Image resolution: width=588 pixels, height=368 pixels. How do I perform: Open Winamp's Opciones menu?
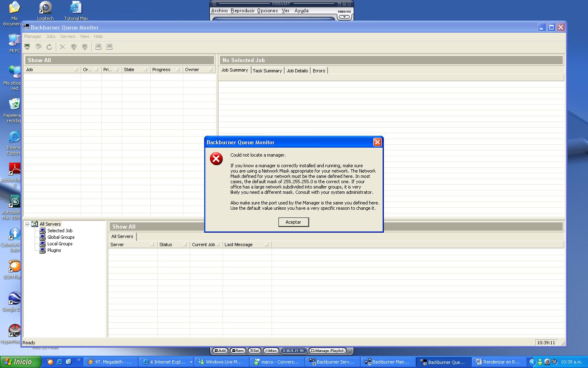pyautogui.click(x=267, y=11)
